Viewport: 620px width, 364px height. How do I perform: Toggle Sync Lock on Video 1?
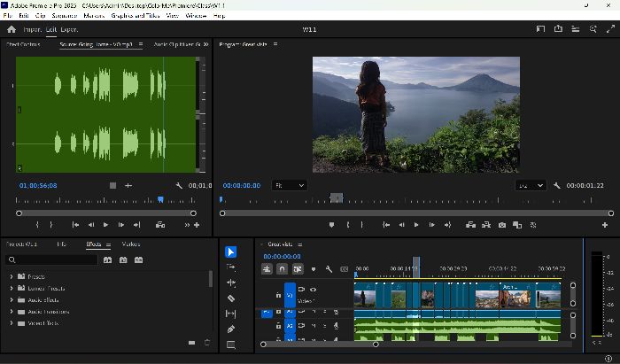coord(301,290)
